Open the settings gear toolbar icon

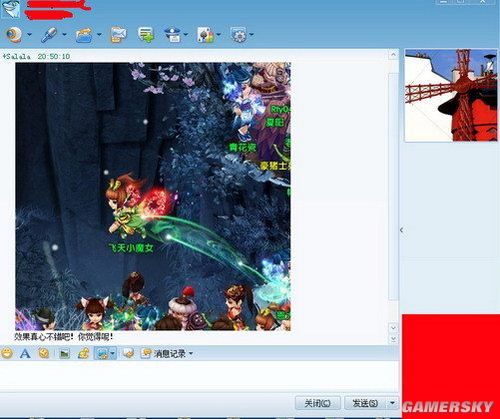tap(238, 35)
